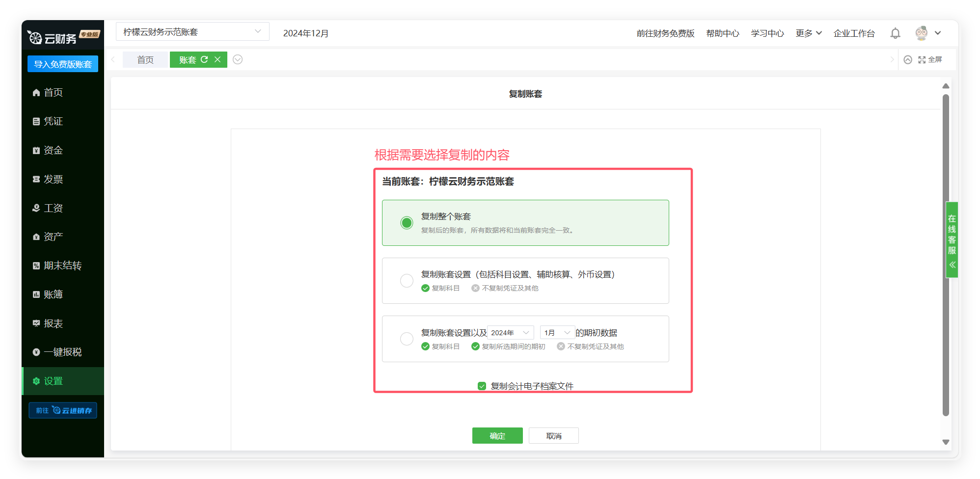Click the collapse header up-arrow icon
The width and height of the screenshot is (980, 479).
coord(908,59)
